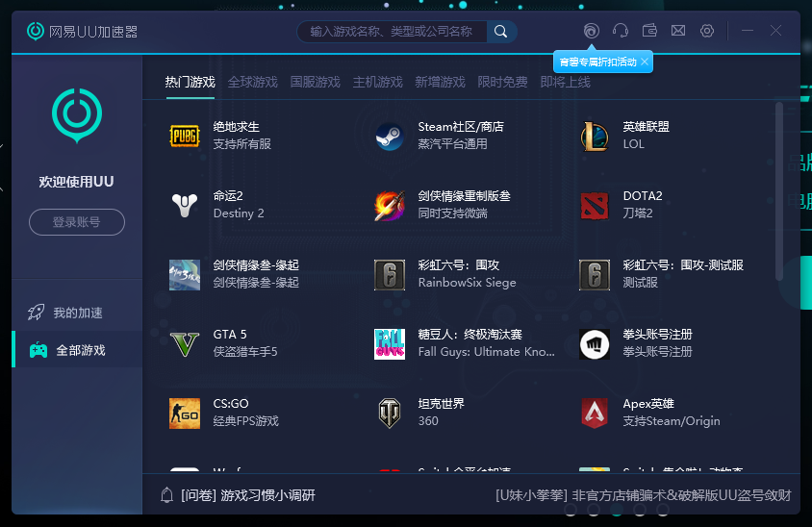
Task: Click the CS:GO game icon
Action: click(185, 414)
